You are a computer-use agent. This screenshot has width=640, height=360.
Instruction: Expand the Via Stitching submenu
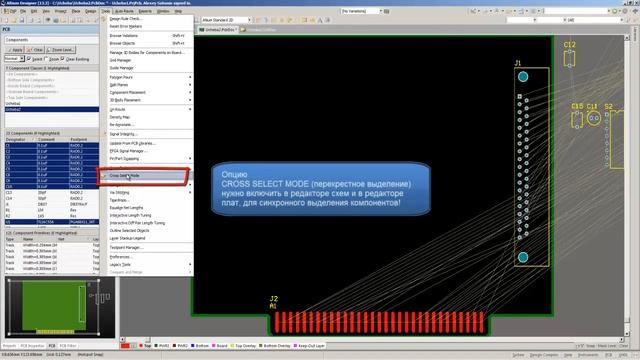[x=147, y=192]
